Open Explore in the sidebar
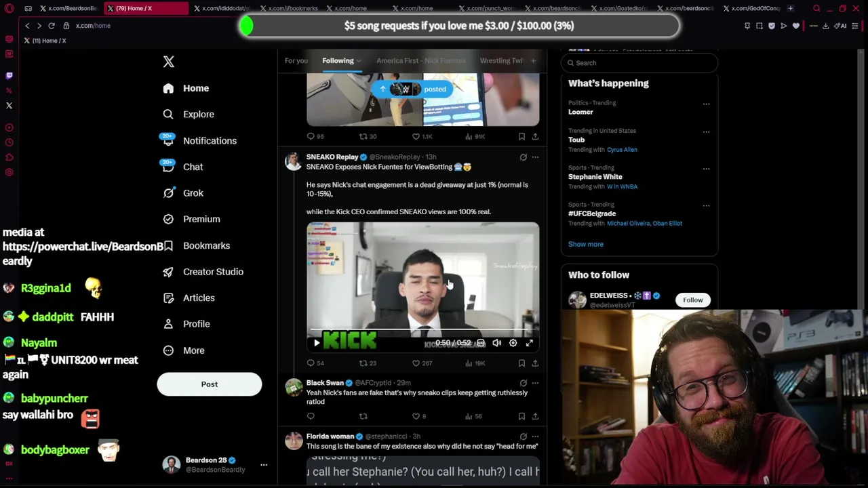Viewport: 868px width, 488px height. tap(189, 115)
